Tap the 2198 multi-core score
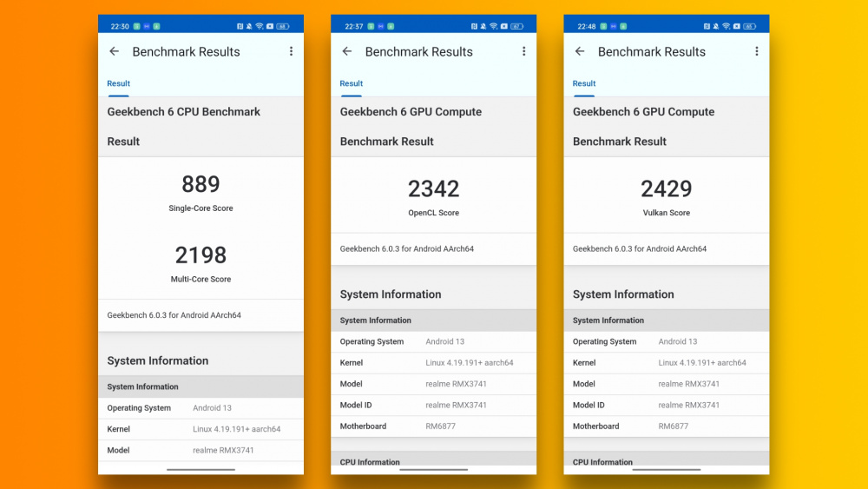 pos(201,255)
